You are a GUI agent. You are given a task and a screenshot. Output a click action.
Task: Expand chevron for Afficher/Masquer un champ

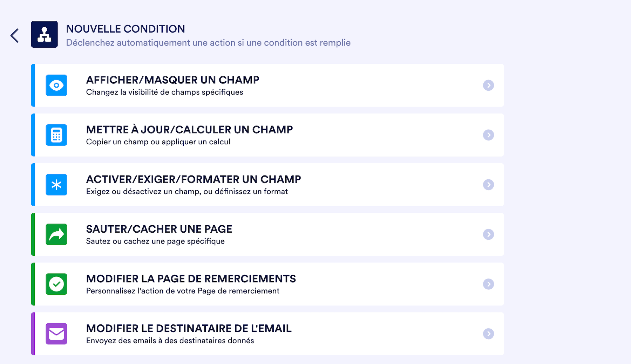pos(488,85)
